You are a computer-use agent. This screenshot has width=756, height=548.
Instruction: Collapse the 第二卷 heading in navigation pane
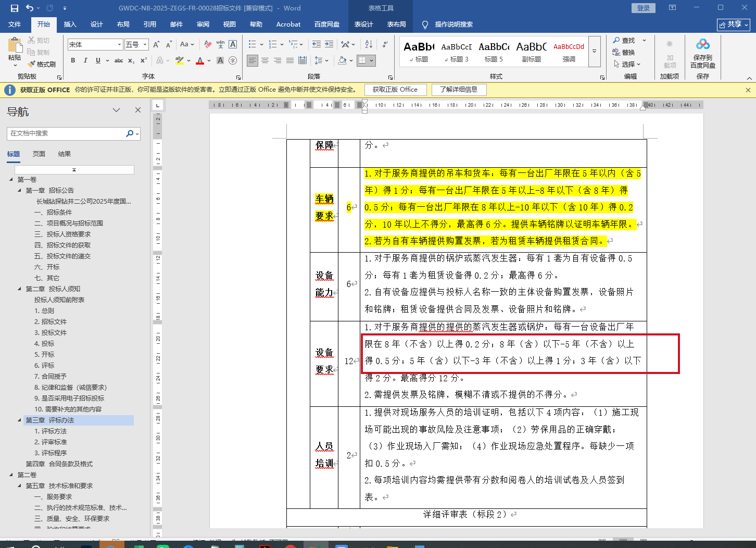[x=11, y=475]
